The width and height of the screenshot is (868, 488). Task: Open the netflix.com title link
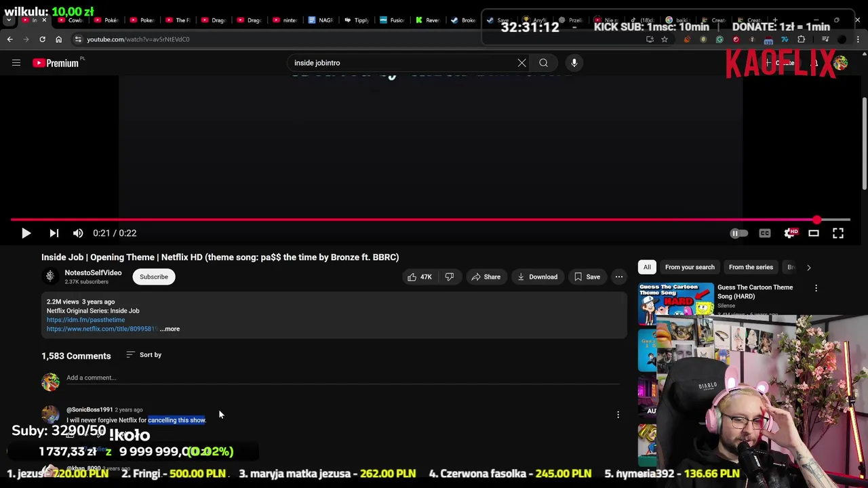coord(102,329)
